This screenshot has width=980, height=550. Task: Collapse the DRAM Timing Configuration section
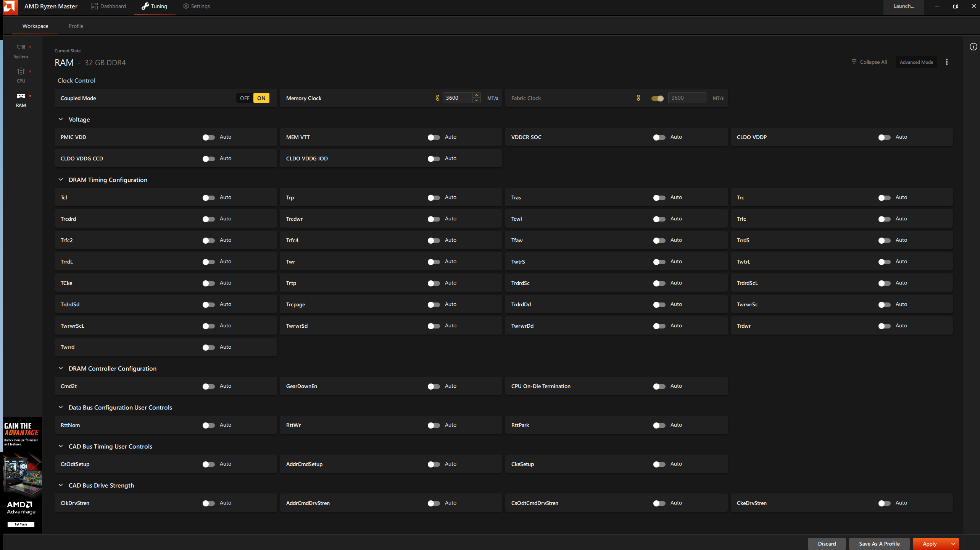tap(61, 180)
